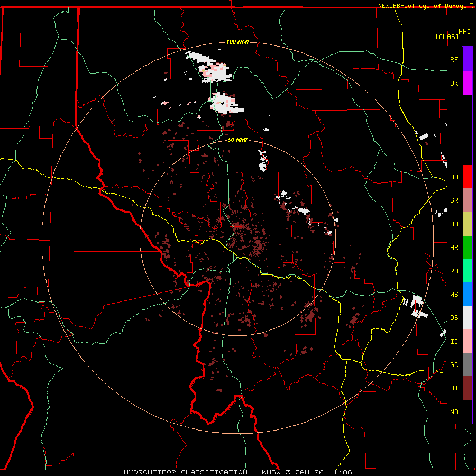476x476 pixels.
Task: Click the BI legend label
Action: click(x=454, y=388)
